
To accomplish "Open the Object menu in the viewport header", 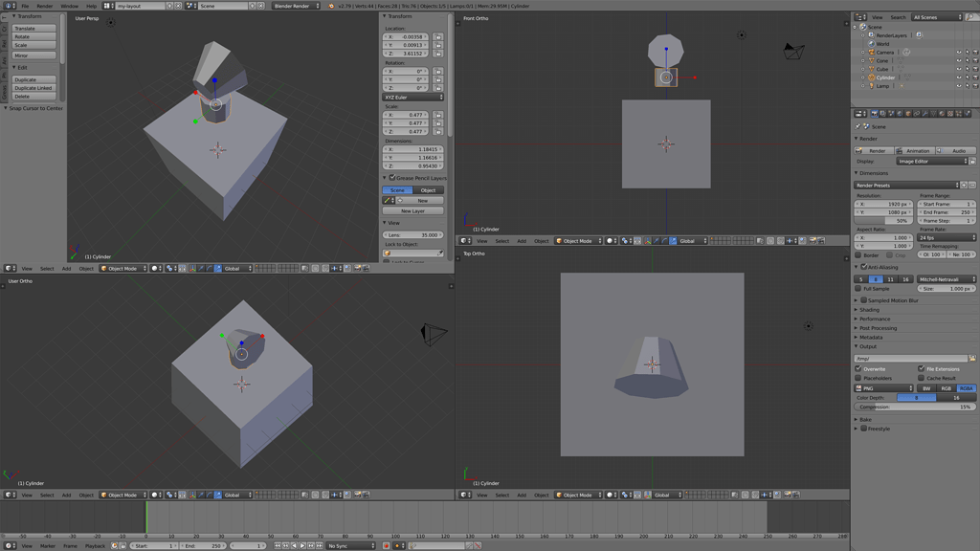I will (86, 269).
